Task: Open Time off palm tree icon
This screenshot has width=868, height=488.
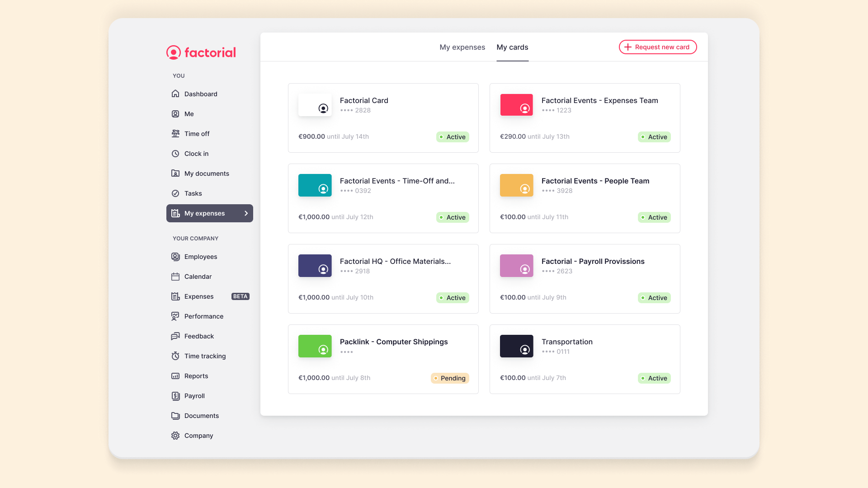Action: click(175, 134)
